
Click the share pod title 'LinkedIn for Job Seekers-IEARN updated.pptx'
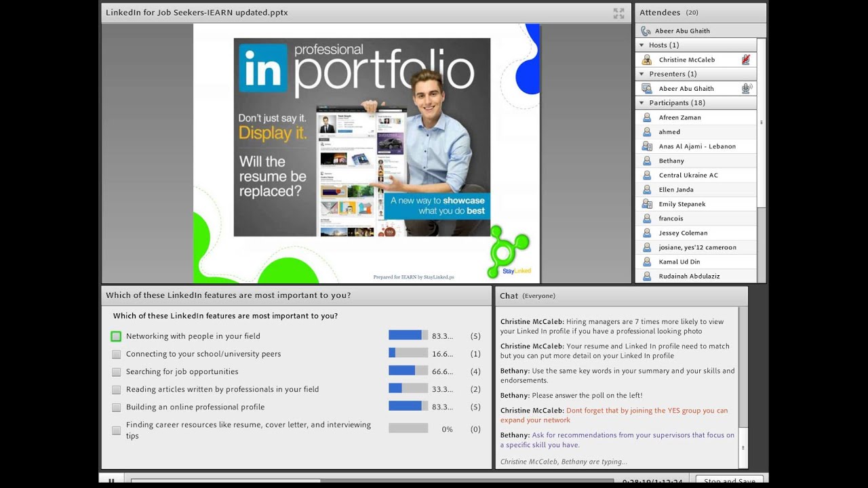(x=197, y=12)
